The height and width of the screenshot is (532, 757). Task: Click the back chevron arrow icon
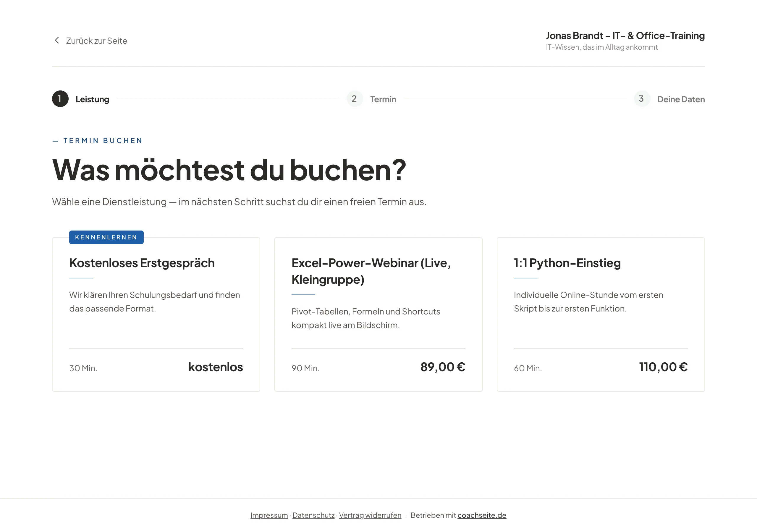[57, 40]
